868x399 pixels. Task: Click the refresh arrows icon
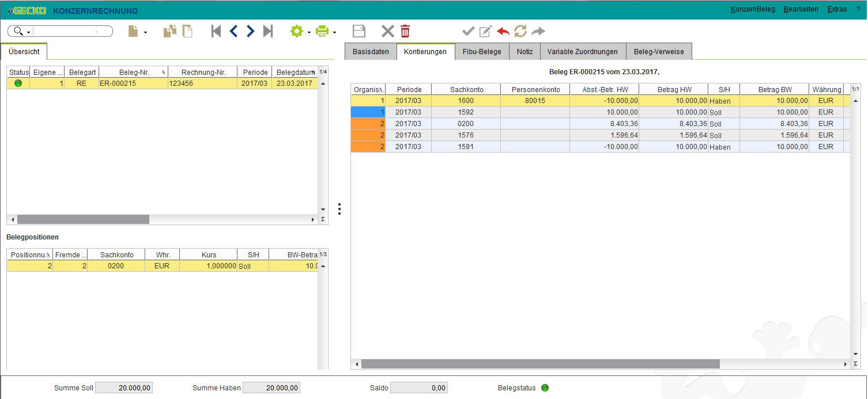pos(520,31)
